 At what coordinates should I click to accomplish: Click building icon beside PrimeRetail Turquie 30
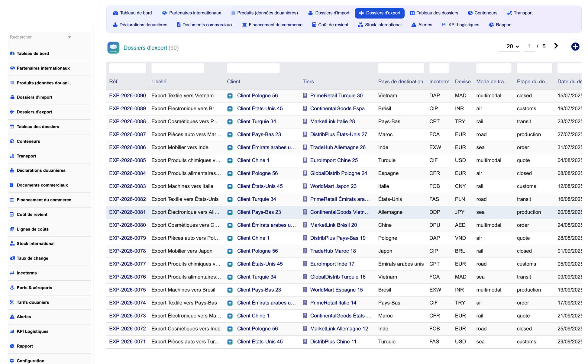coord(305,95)
